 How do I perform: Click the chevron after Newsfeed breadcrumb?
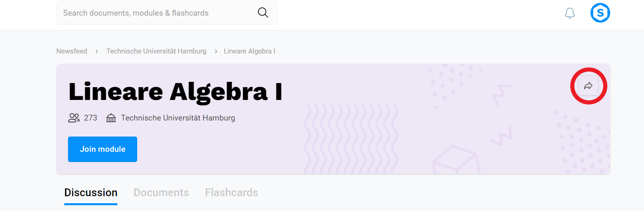(96, 51)
